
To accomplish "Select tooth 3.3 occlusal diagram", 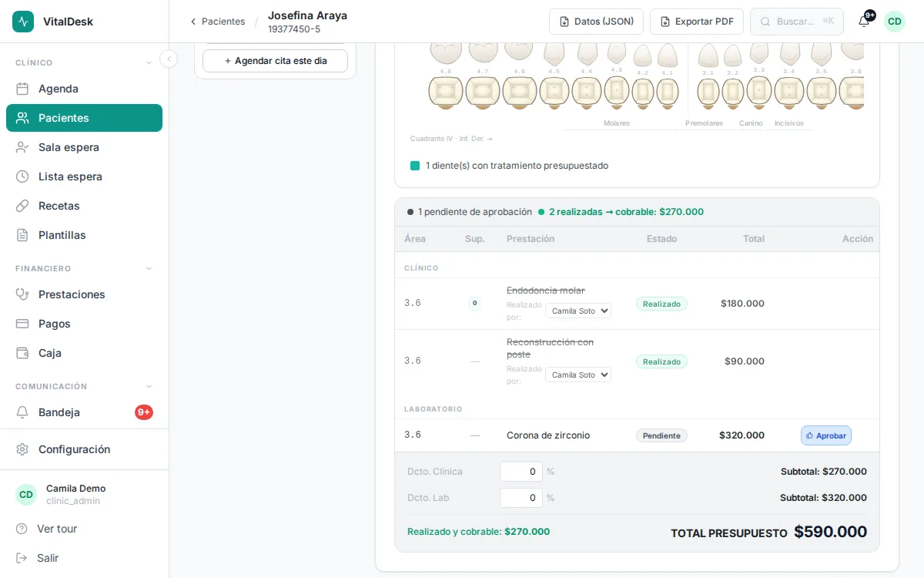I will coord(759,91).
